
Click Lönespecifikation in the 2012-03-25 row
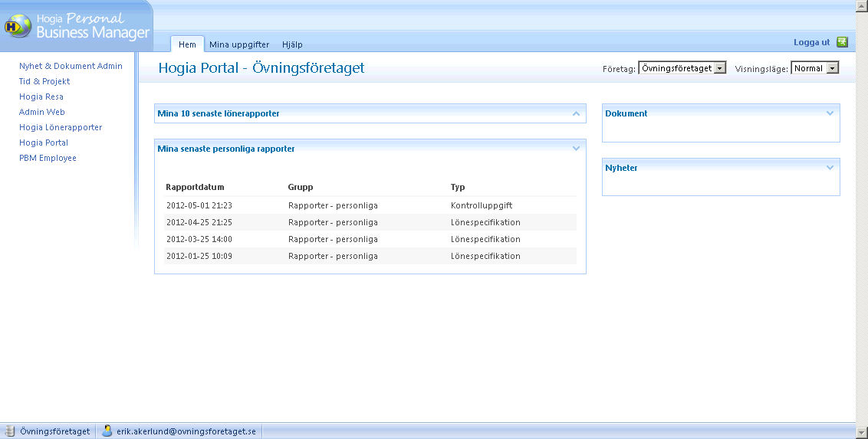click(x=485, y=239)
